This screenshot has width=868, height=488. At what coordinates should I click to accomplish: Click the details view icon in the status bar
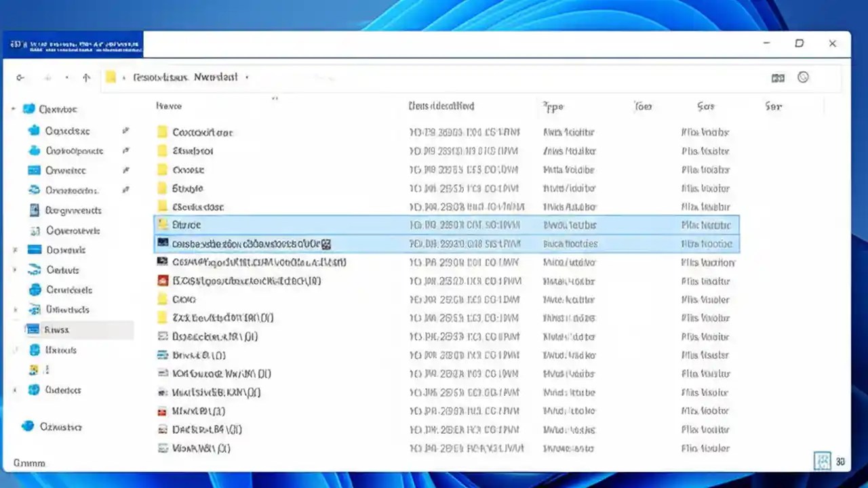822,461
